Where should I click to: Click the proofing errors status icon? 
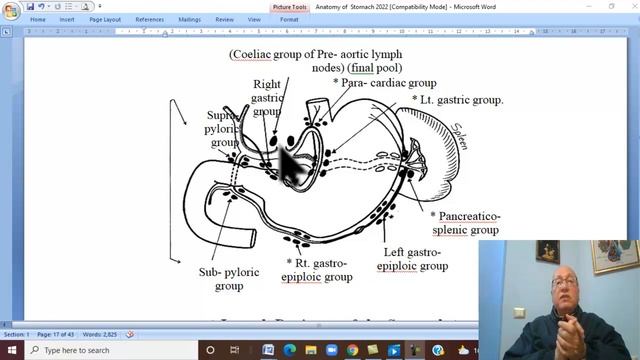[130, 334]
